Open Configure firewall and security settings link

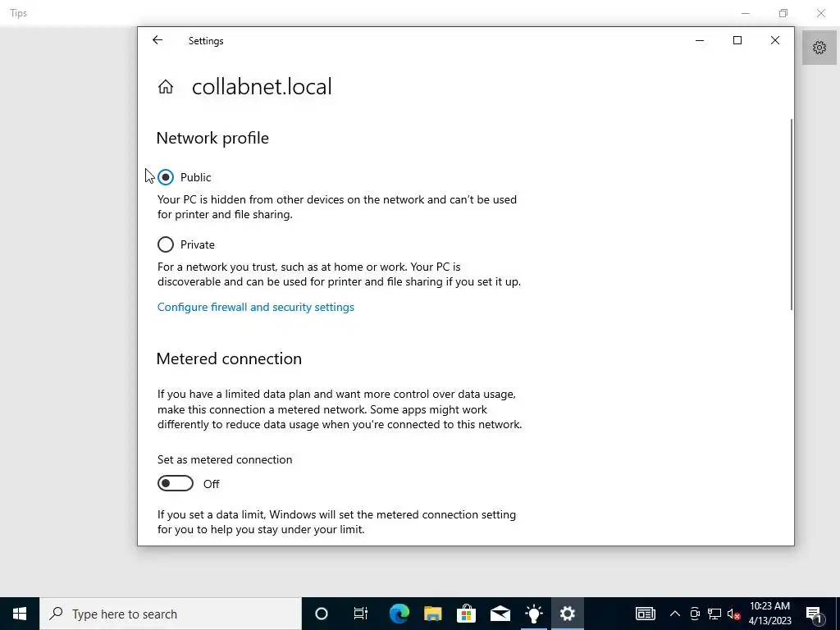coord(256,307)
